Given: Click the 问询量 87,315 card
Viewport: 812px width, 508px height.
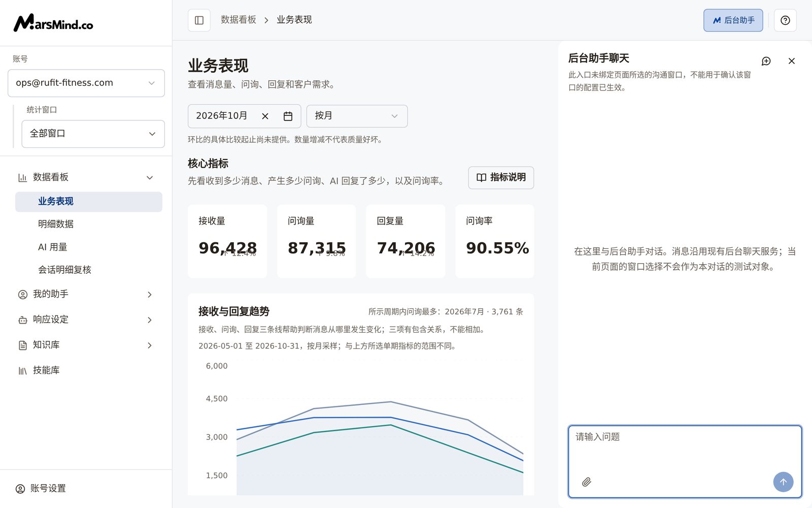Looking at the screenshot, I should [x=317, y=241].
